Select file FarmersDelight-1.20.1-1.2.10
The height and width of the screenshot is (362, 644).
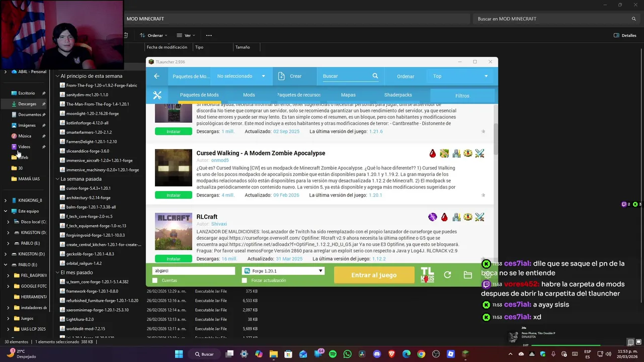[91, 142]
